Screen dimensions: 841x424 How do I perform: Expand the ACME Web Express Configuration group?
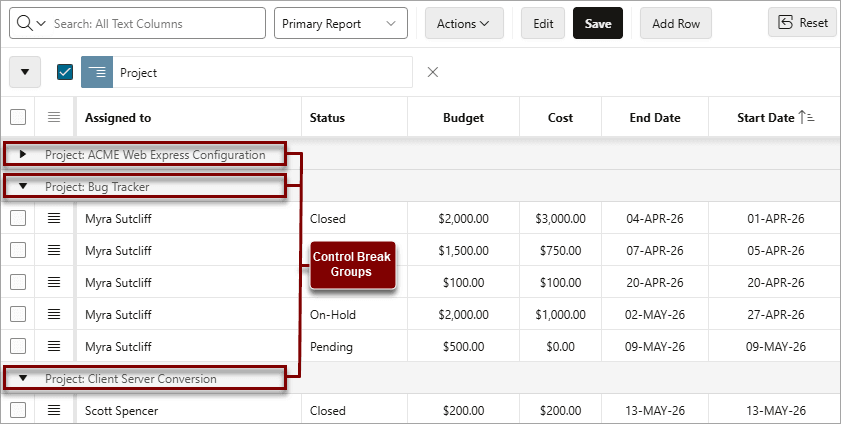point(23,154)
